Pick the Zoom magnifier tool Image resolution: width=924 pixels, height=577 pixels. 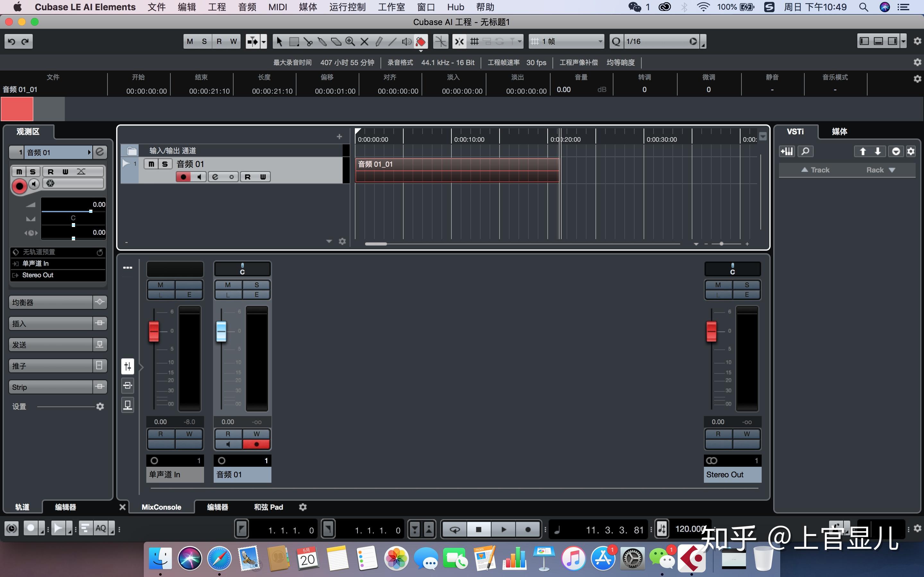point(349,41)
